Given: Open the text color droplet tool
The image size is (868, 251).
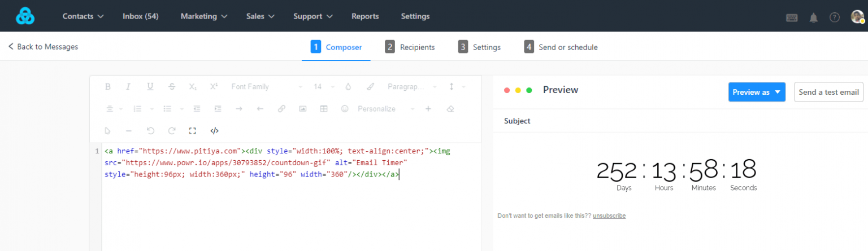Looking at the screenshot, I should coord(348,87).
